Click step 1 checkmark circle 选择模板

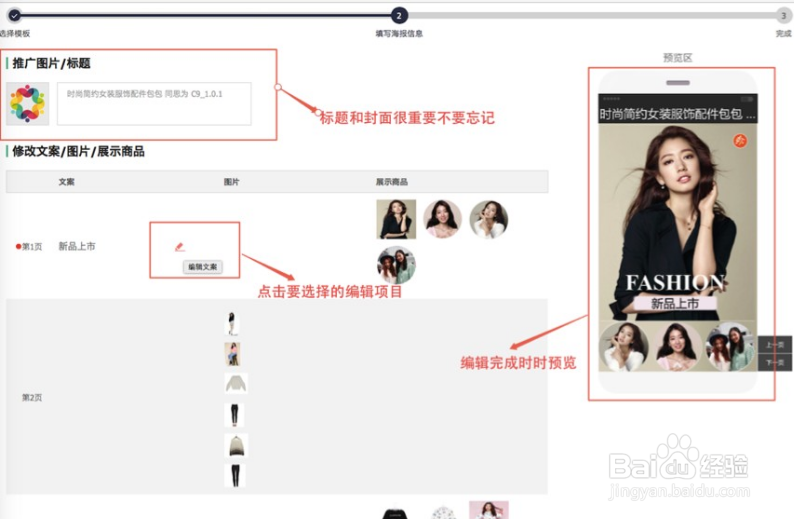point(15,16)
